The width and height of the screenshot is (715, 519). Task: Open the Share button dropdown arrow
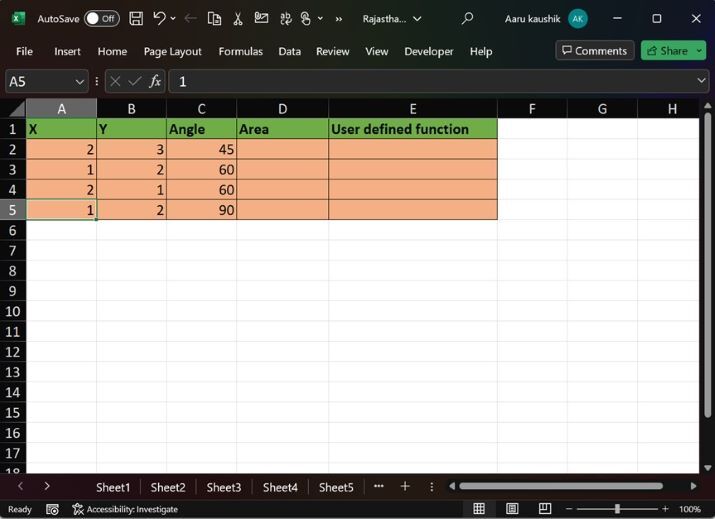(x=699, y=51)
